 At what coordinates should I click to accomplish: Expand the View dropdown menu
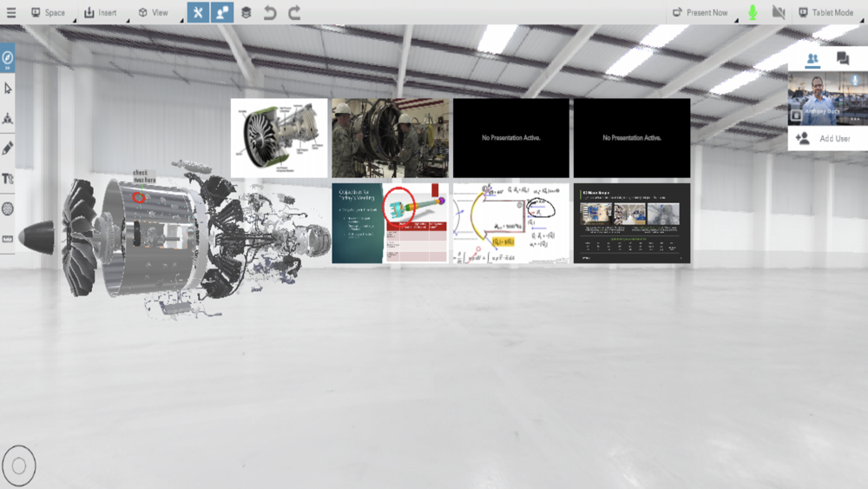click(154, 12)
